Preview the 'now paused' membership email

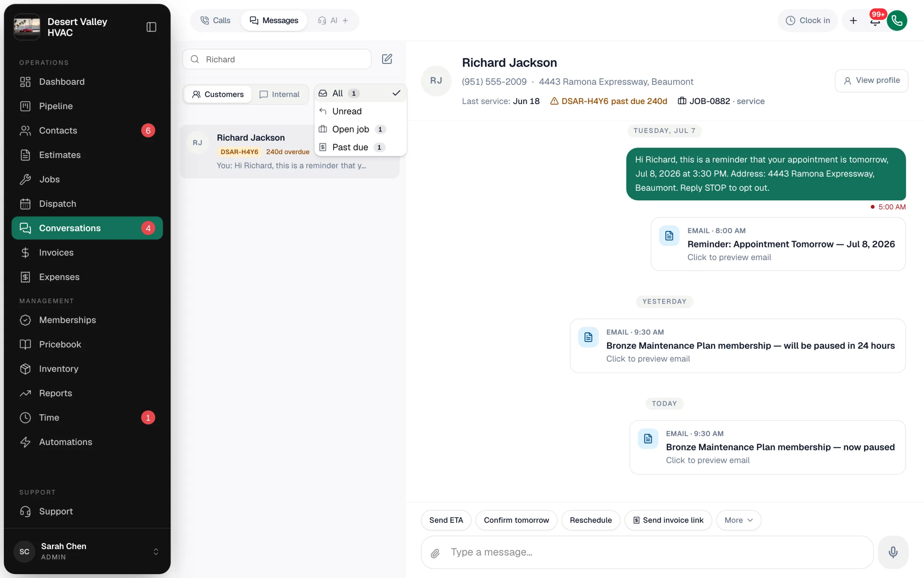point(767,447)
